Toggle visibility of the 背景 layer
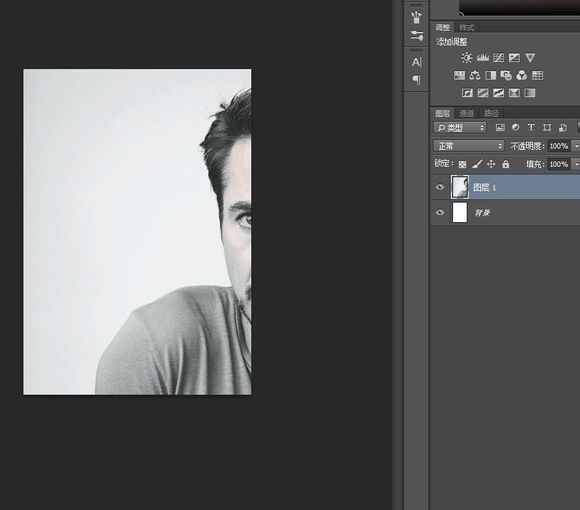This screenshot has height=510, width=580. (440, 212)
